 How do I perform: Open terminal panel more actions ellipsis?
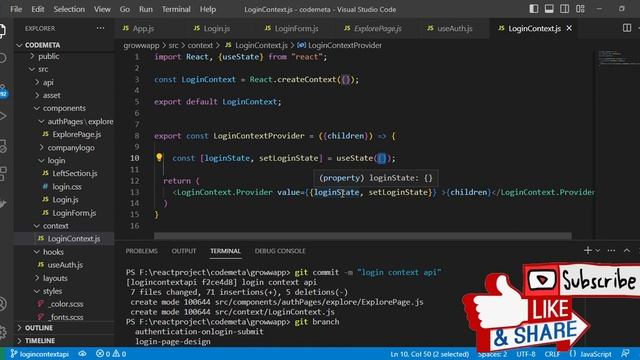pos(611,250)
